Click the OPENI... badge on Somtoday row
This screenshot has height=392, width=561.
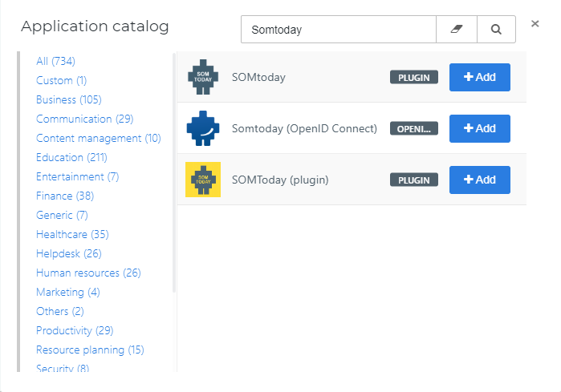pos(414,128)
